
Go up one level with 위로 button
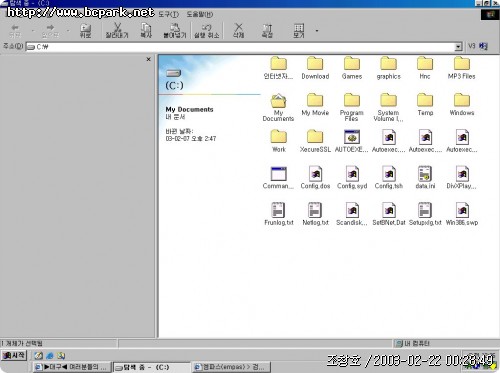click(x=86, y=31)
